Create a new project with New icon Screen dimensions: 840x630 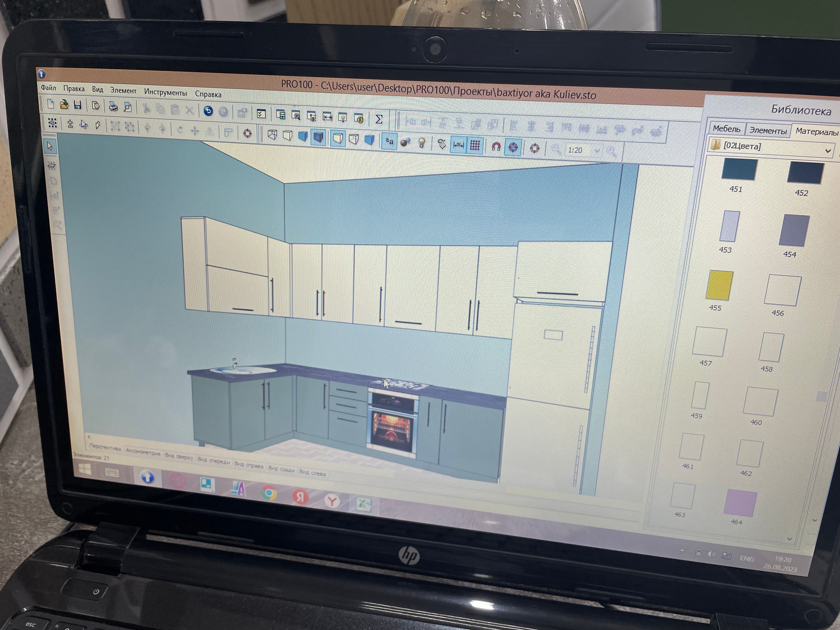pos(50,104)
